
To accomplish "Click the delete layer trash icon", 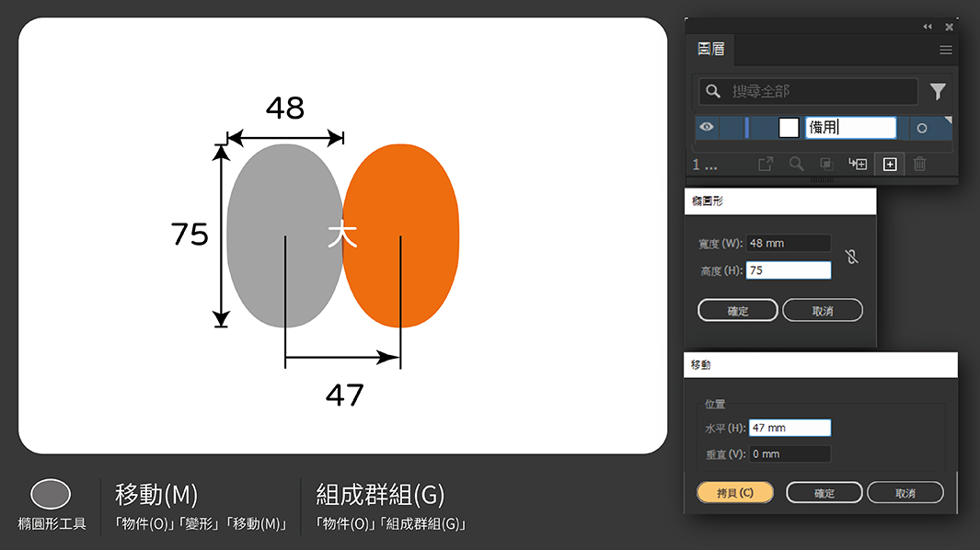I will click(x=919, y=165).
